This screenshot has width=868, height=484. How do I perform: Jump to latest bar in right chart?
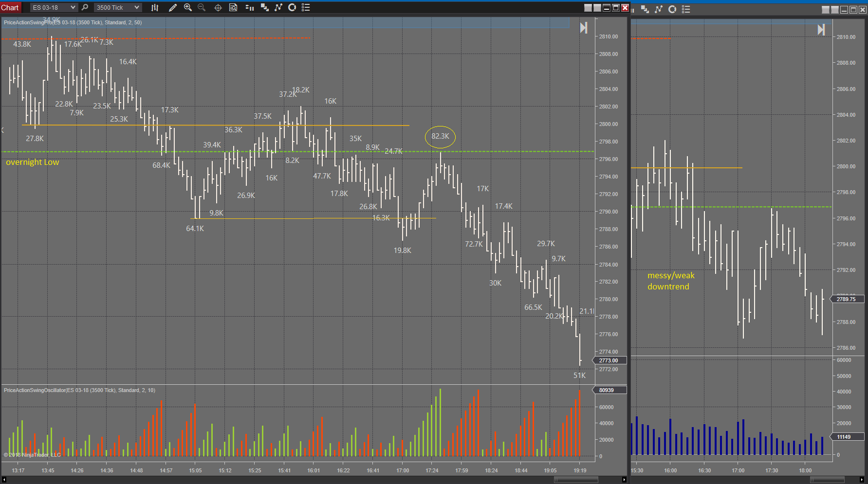click(821, 30)
